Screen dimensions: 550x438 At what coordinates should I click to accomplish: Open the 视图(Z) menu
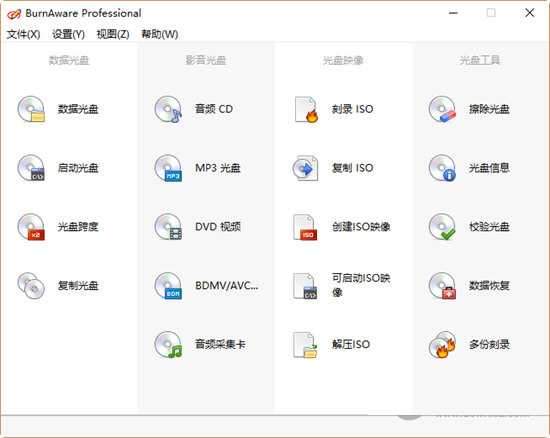113,34
